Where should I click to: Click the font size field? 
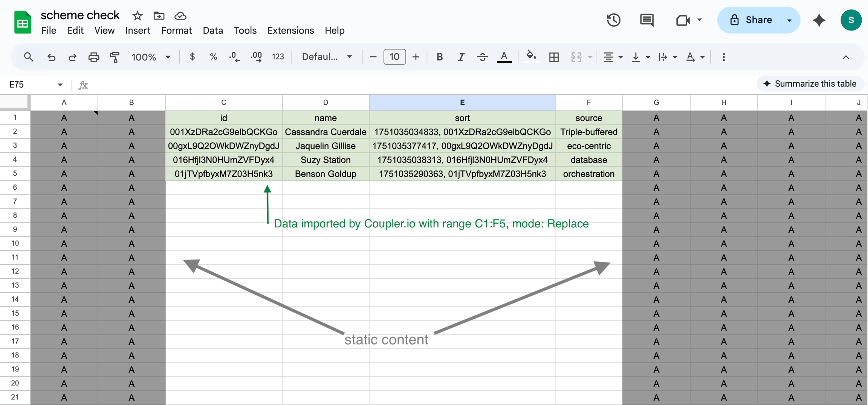(394, 57)
